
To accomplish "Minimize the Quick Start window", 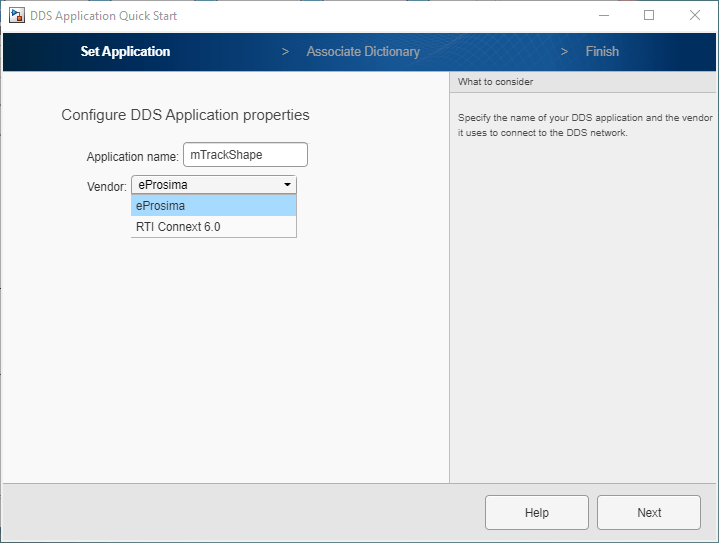I will pos(604,16).
